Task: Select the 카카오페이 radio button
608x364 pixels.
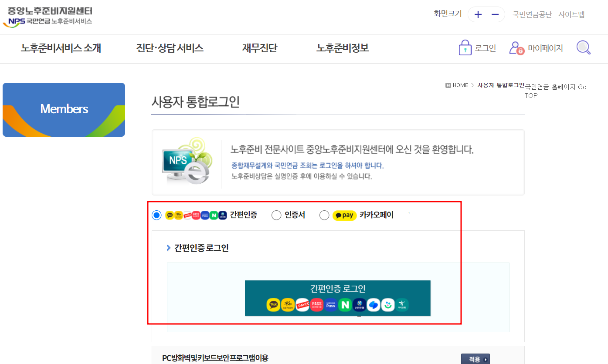Action: click(x=324, y=215)
